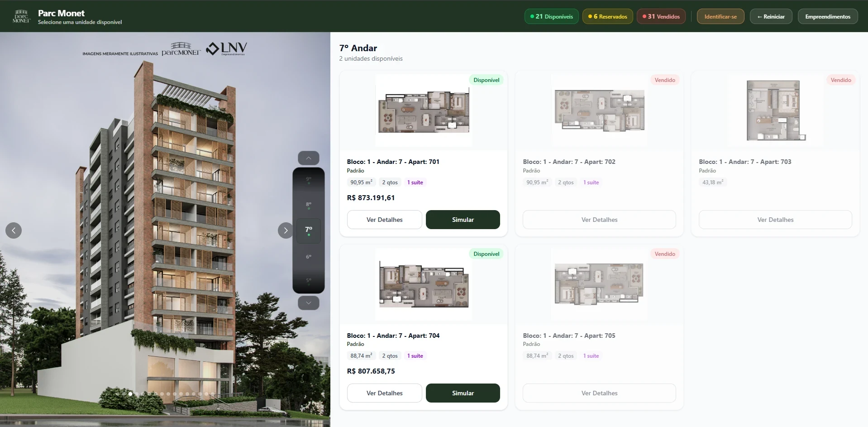Open the Empreendimentos list

click(828, 16)
